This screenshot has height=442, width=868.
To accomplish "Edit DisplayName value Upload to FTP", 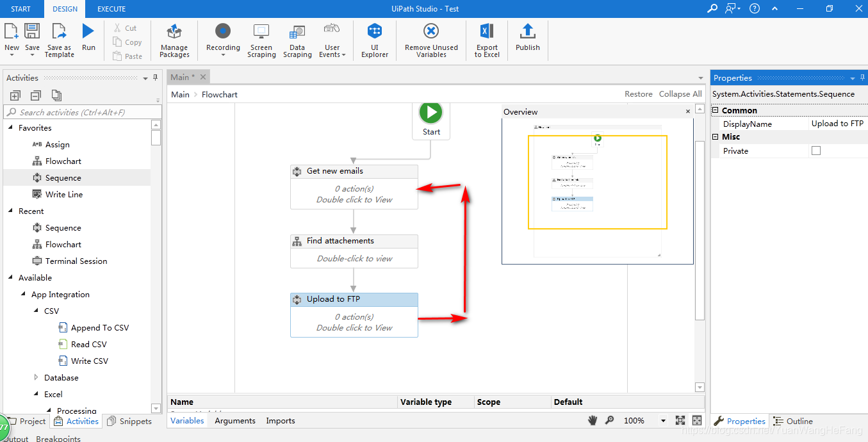I will coord(838,124).
